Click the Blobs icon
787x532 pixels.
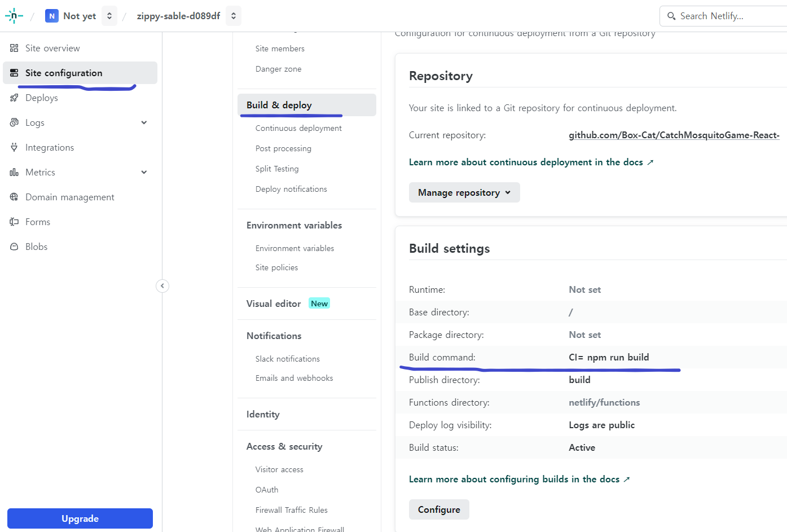pos(14,247)
